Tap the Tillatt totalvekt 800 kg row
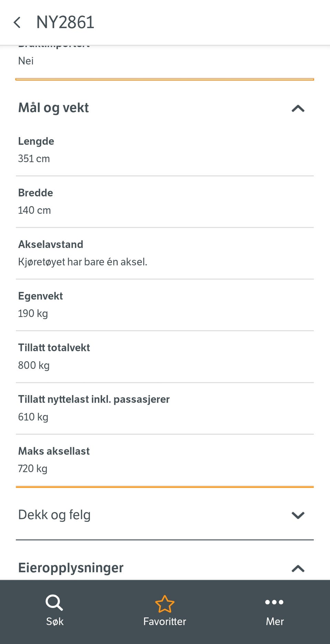The height and width of the screenshot is (644, 330). coord(165,357)
